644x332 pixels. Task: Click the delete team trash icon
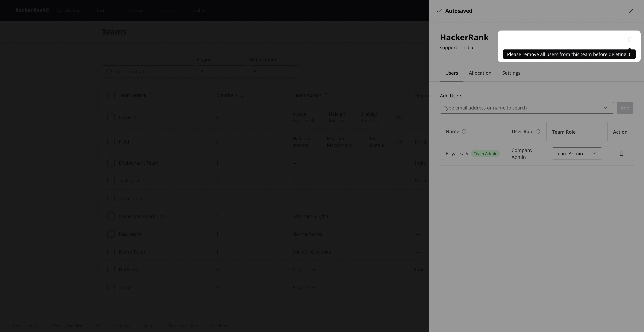coord(629,39)
